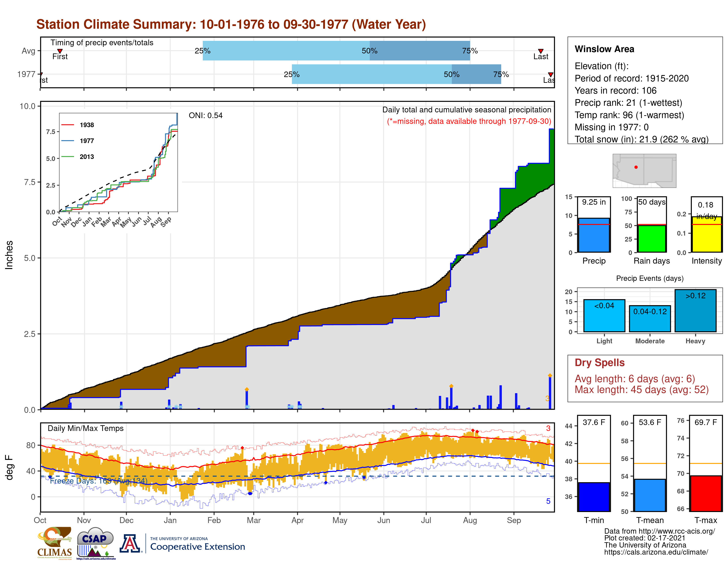Screen dimensions: 728x563
Task: Click the 'Missing in 1977: 0' text
Action: (611, 127)
